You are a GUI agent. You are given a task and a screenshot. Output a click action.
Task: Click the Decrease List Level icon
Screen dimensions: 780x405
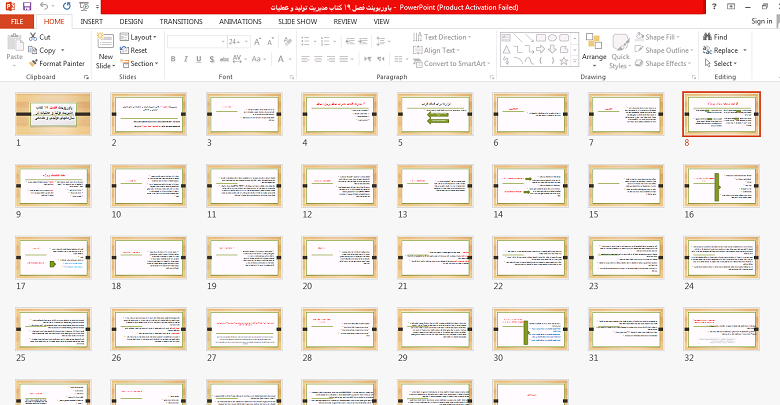click(x=350, y=42)
